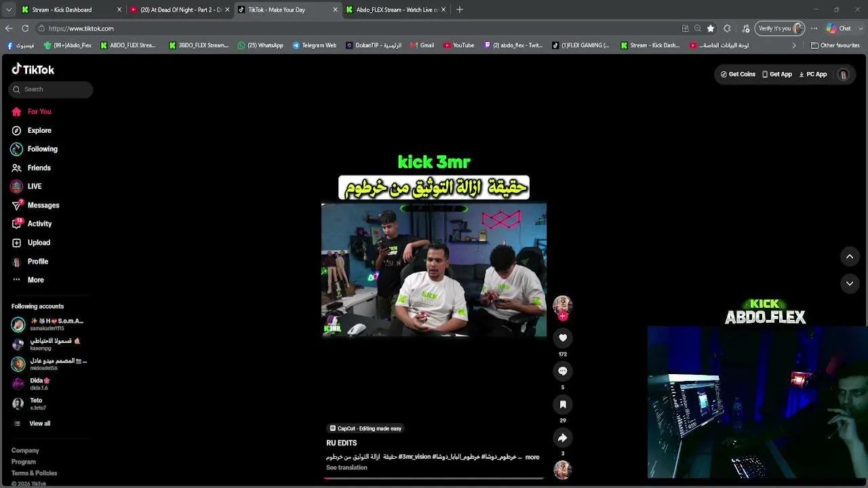Open the Other favourites folder

click(835, 45)
